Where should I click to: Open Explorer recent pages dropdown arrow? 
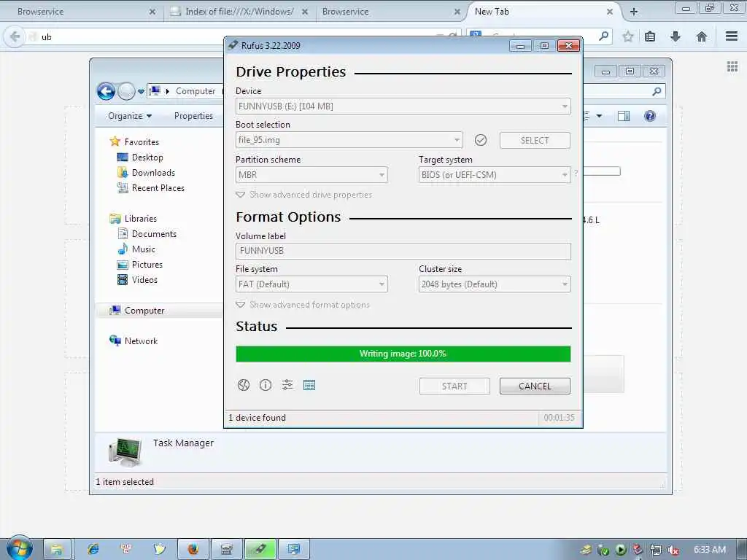click(141, 91)
